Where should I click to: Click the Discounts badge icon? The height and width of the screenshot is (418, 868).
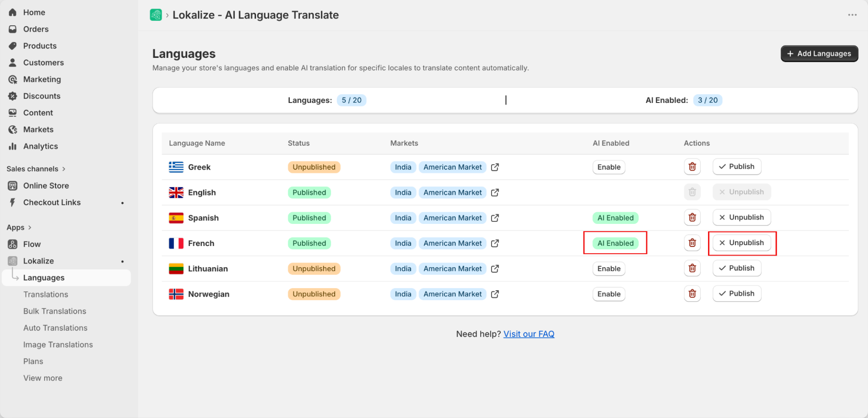[12, 96]
